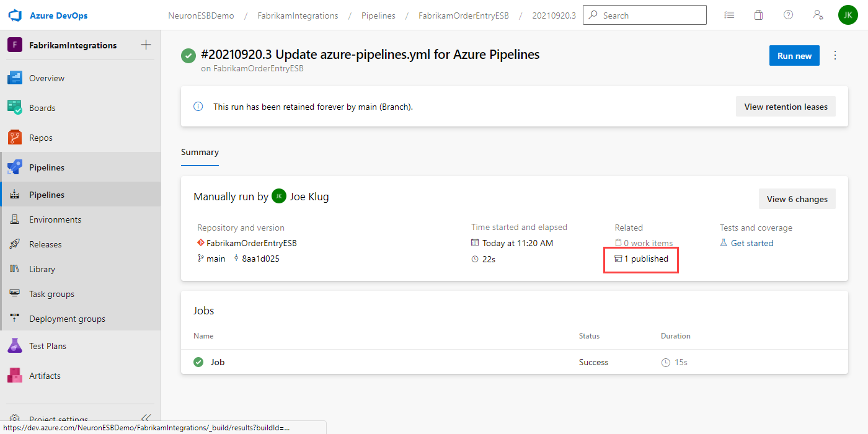
Task: Open 0 work items link
Action: [648, 243]
